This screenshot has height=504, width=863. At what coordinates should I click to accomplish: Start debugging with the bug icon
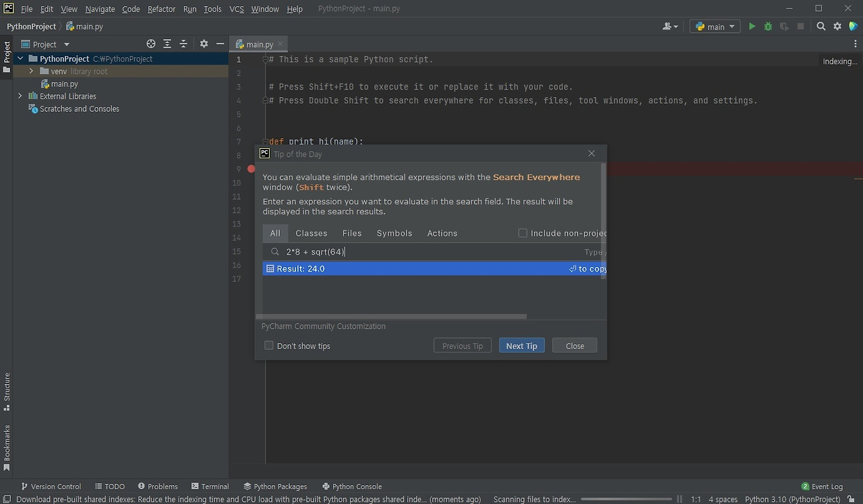[768, 26]
